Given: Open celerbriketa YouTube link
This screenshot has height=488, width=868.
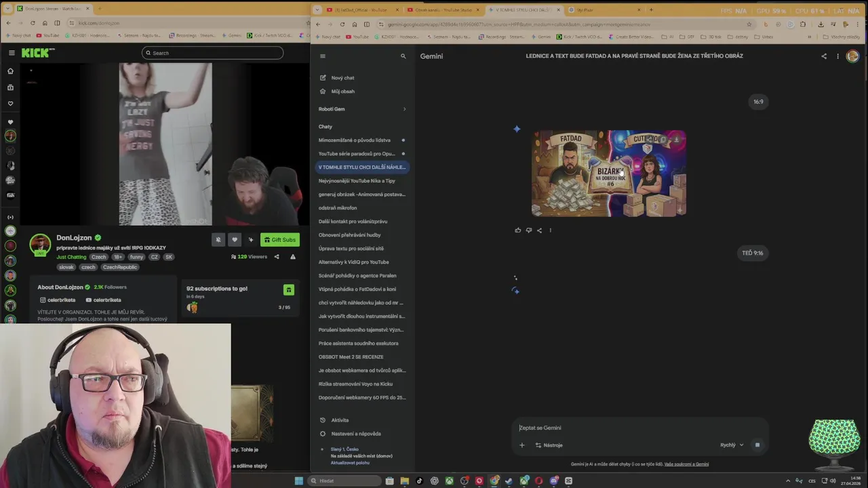Looking at the screenshot, I should (x=103, y=300).
